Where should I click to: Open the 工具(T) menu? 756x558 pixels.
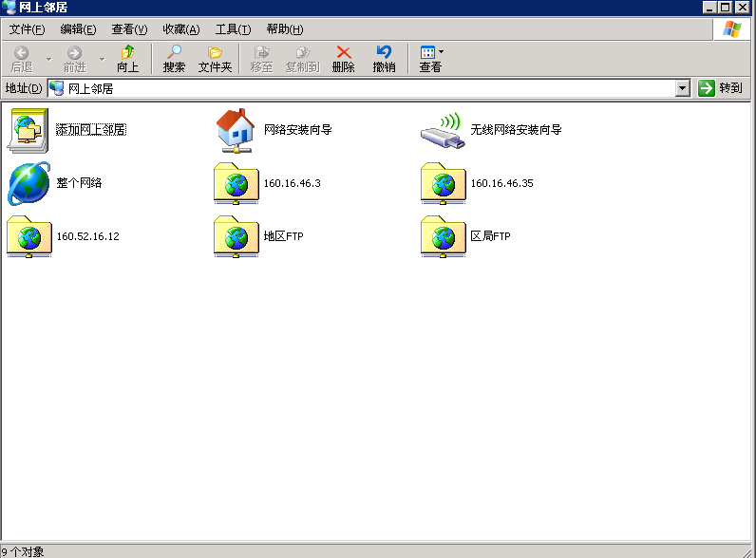[233, 29]
